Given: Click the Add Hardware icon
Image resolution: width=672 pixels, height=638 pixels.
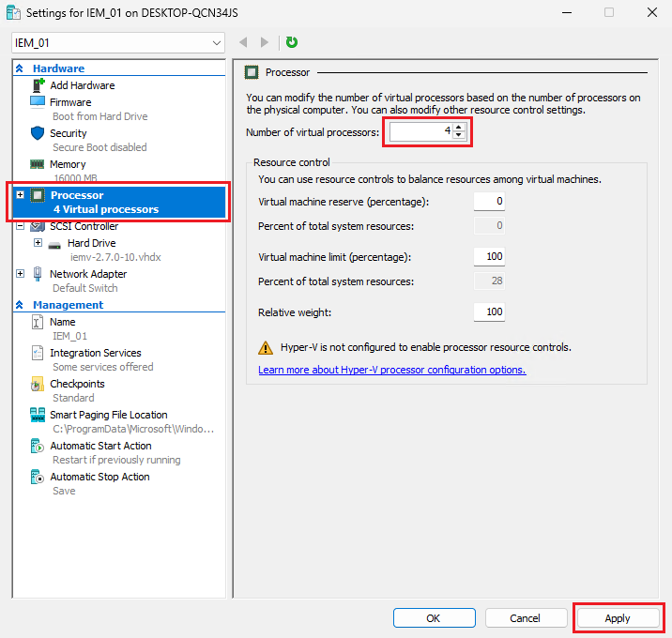Looking at the screenshot, I should 38,85.
